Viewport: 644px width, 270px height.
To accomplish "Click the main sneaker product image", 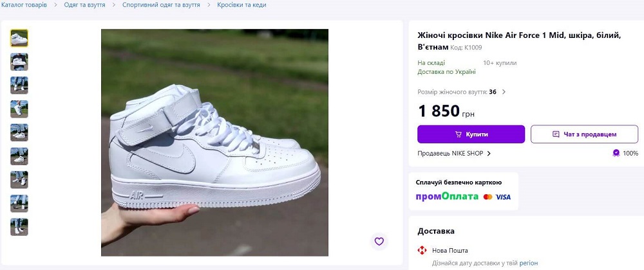I will (214, 142).
